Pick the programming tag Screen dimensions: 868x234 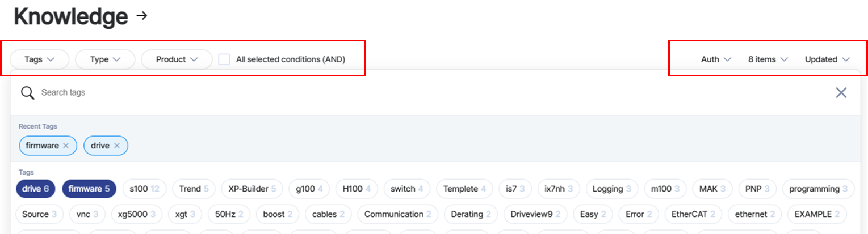818,189
